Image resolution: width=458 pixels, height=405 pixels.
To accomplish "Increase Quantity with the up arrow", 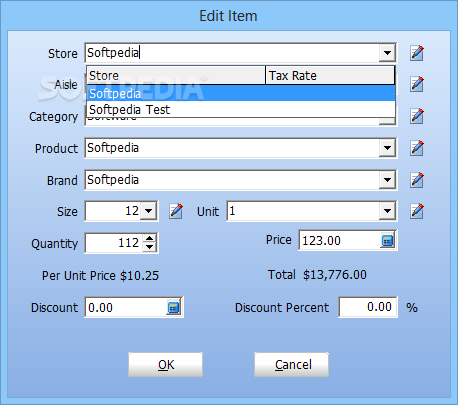I will coord(150,239).
